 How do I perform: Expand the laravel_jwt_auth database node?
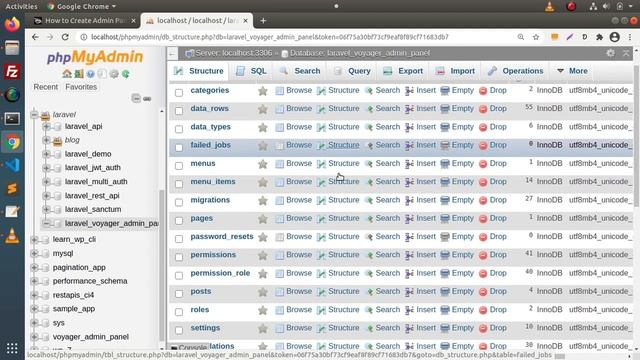(x=46, y=168)
